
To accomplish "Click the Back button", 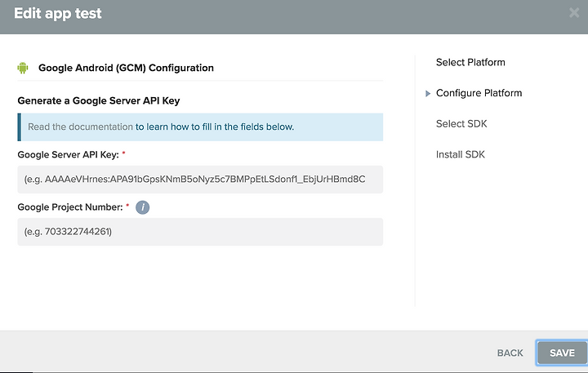I will (510, 353).
